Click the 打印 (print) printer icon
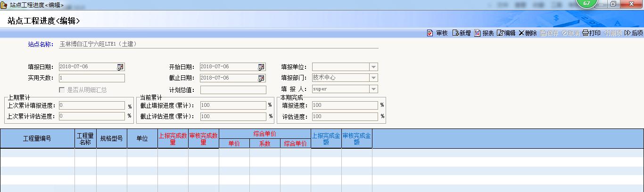Screen dimensions: 644x192 [x=586, y=33]
